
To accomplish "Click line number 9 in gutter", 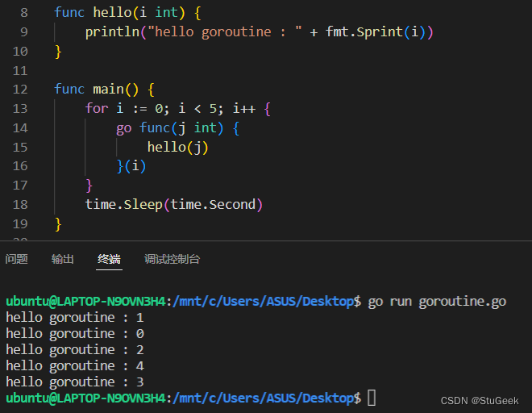I will pyautogui.click(x=23, y=32).
